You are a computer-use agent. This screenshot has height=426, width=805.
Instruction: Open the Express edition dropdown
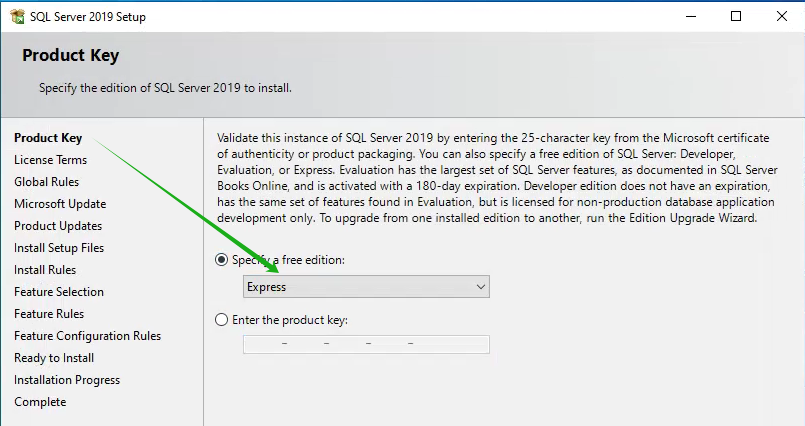click(x=366, y=287)
